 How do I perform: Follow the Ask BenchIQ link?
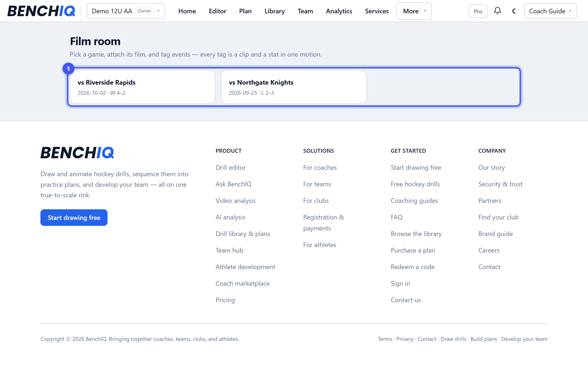[233, 184]
